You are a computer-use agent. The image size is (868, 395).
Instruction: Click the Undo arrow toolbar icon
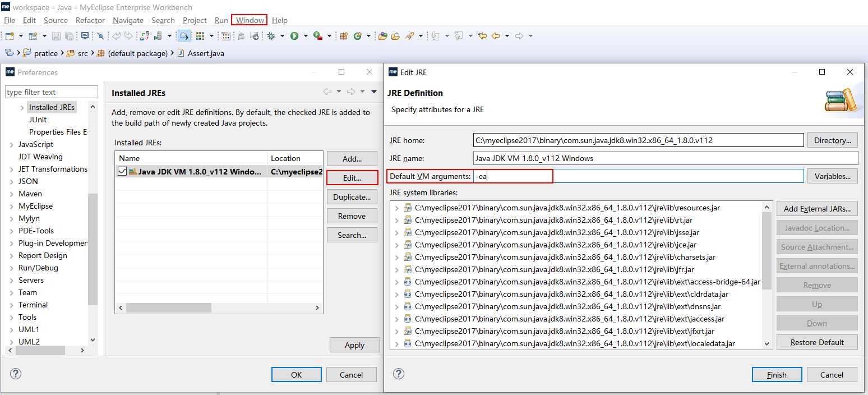point(116,36)
